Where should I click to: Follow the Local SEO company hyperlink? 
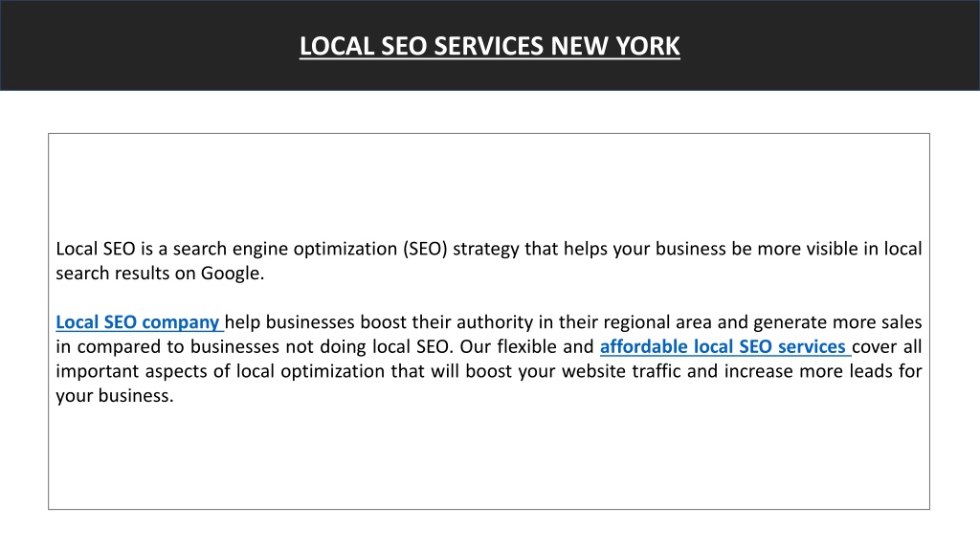click(138, 322)
